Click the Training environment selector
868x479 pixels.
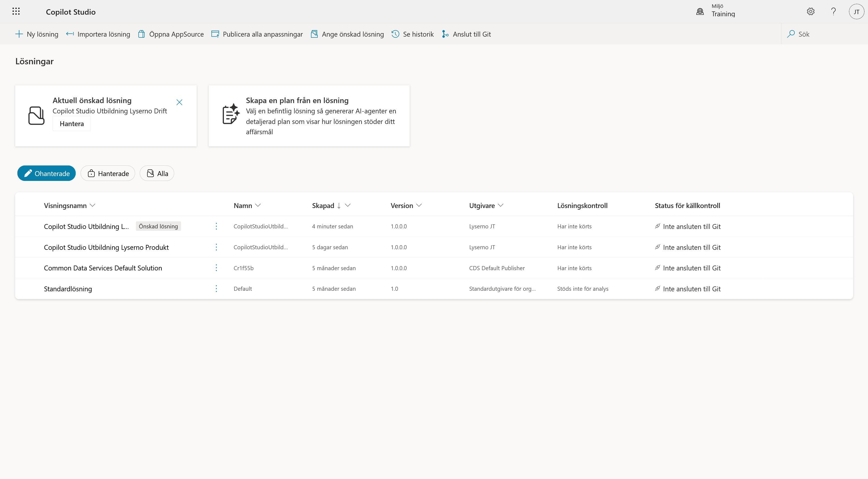(x=723, y=11)
